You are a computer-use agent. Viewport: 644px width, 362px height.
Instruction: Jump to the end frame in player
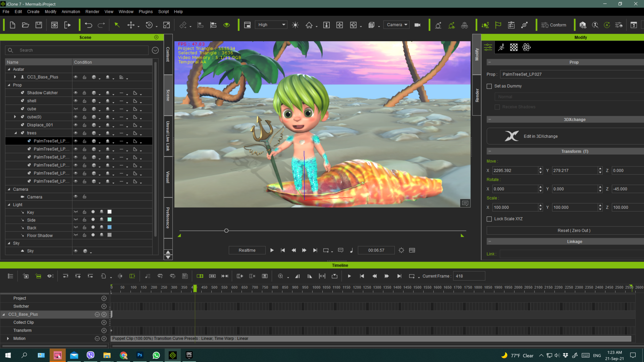coord(315,250)
